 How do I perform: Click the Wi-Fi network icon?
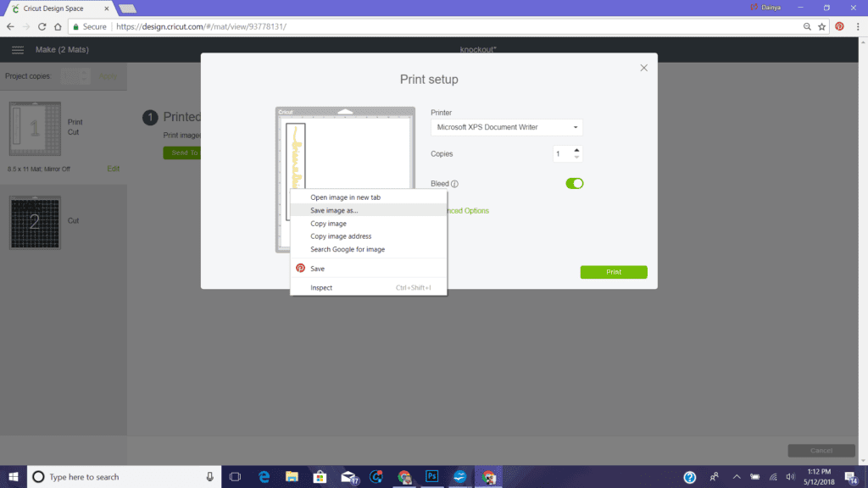pyautogui.click(x=773, y=477)
